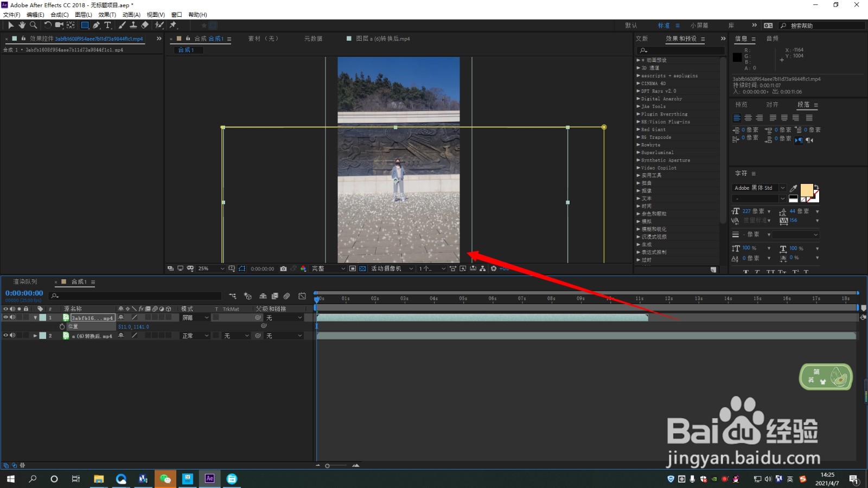Swap fill and stroke colors in the Character panel
The width and height of the screenshot is (868, 488).
pyautogui.click(x=816, y=187)
